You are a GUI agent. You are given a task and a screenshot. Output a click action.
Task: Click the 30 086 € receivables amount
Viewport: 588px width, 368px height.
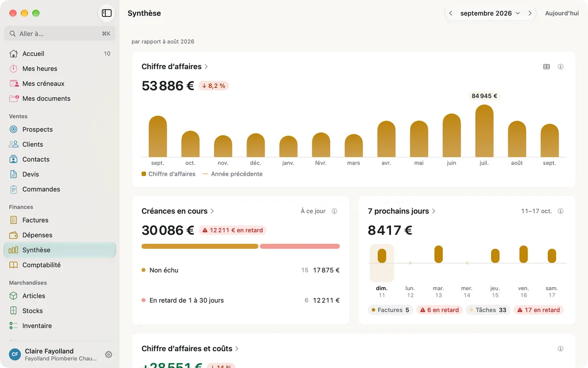click(x=168, y=230)
